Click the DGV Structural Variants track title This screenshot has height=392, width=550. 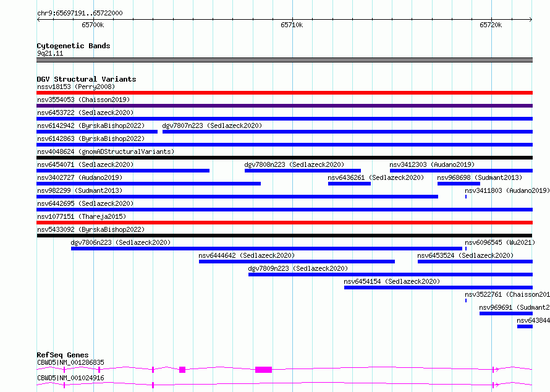pos(87,79)
